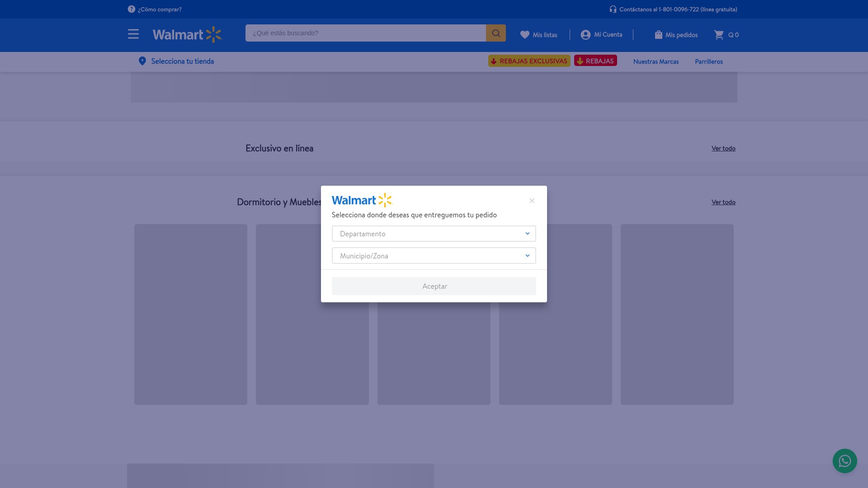Click the heart icon for Mis listas
The width and height of the screenshot is (868, 488).
tap(524, 35)
